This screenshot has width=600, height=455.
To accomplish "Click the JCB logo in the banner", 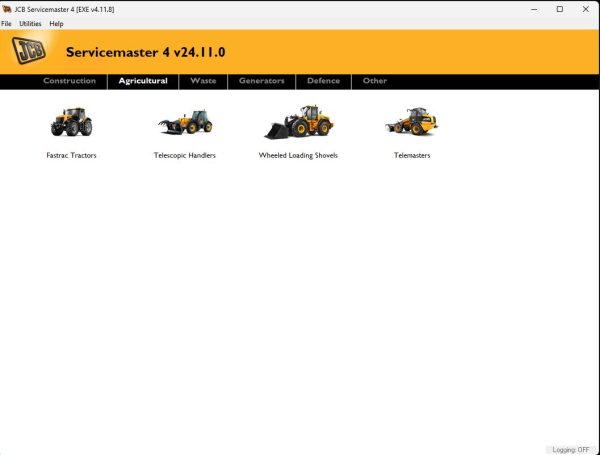I will [x=29, y=50].
